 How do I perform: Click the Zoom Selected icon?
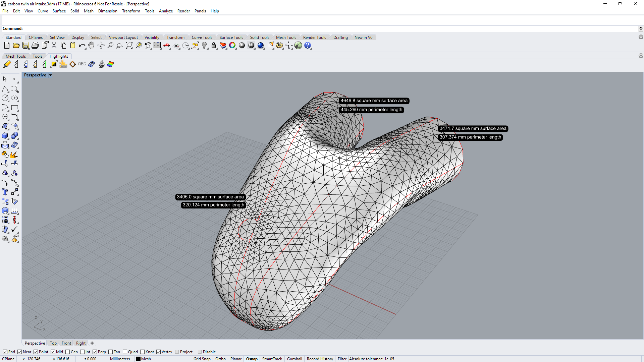pos(139,46)
